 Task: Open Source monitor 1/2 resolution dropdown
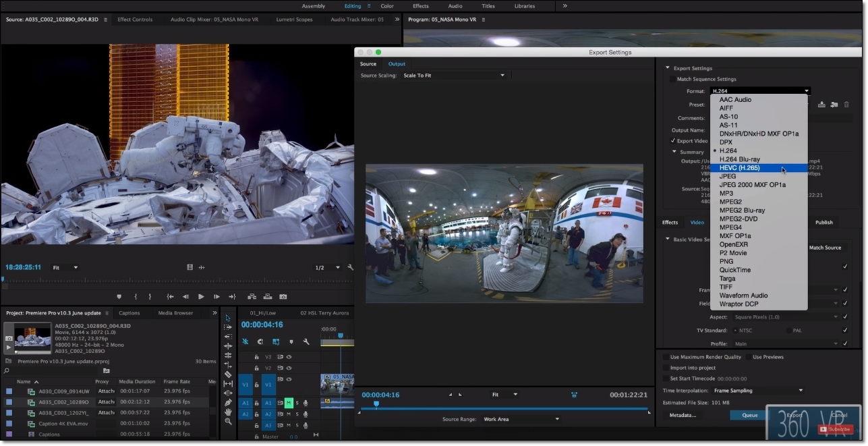tap(328, 268)
